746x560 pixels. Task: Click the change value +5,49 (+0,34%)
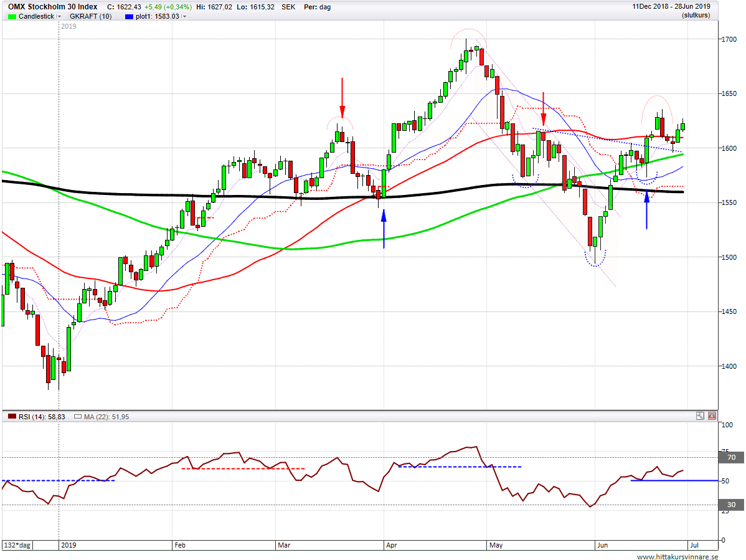tap(168, 7)
